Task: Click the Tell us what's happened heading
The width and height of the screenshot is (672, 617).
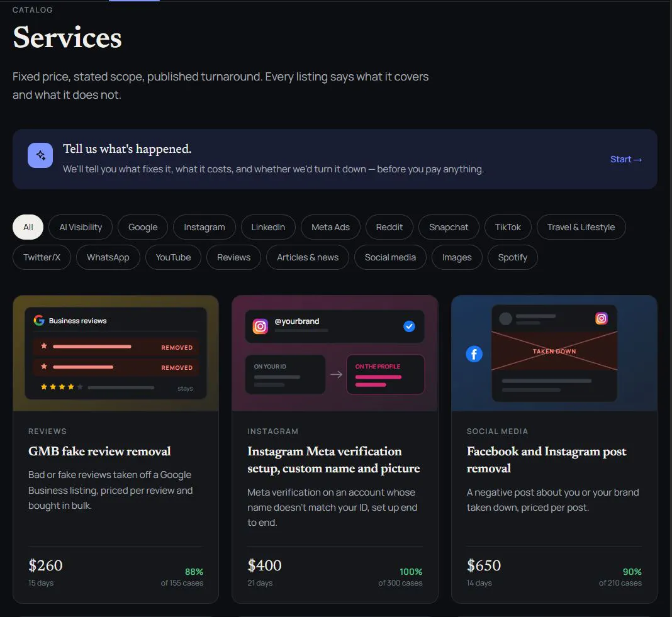Action: [127, 148]
